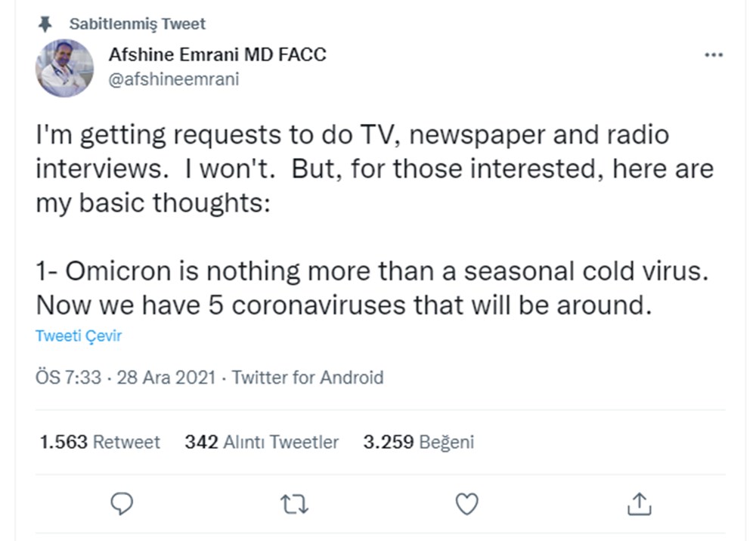Open the share tweet icon

640,502
